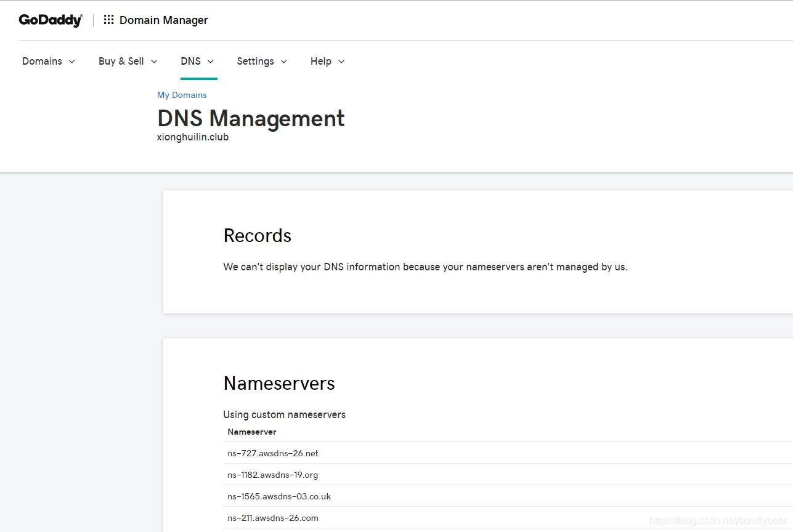This screenshot has height=532, width=793.
Task: Select nameserver ns-727.awsdns-26.net
Action: click(x=273, y=453)
